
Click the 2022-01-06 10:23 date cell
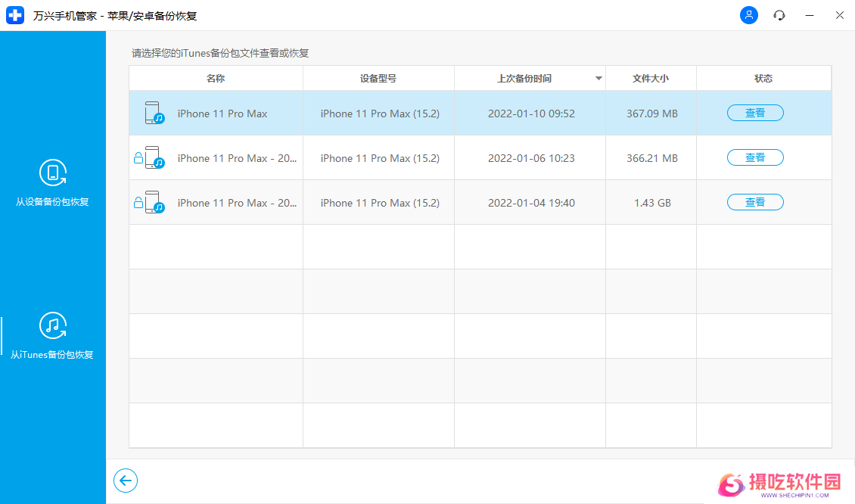531,158
